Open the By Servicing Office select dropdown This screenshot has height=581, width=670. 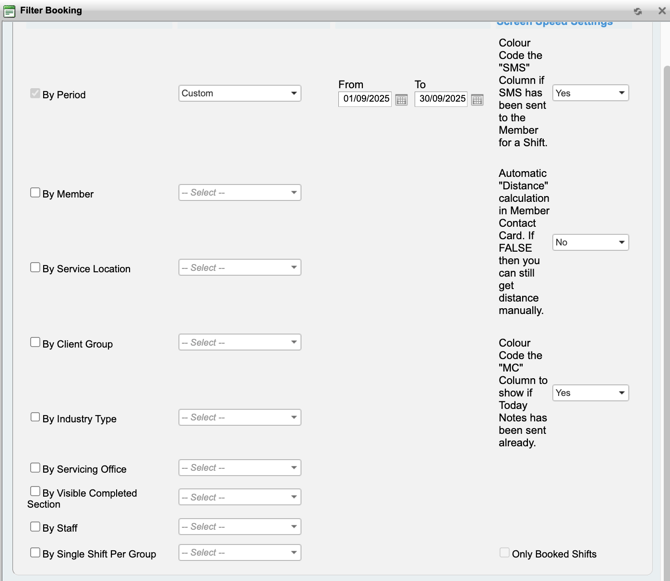click(x=240, y=467)
